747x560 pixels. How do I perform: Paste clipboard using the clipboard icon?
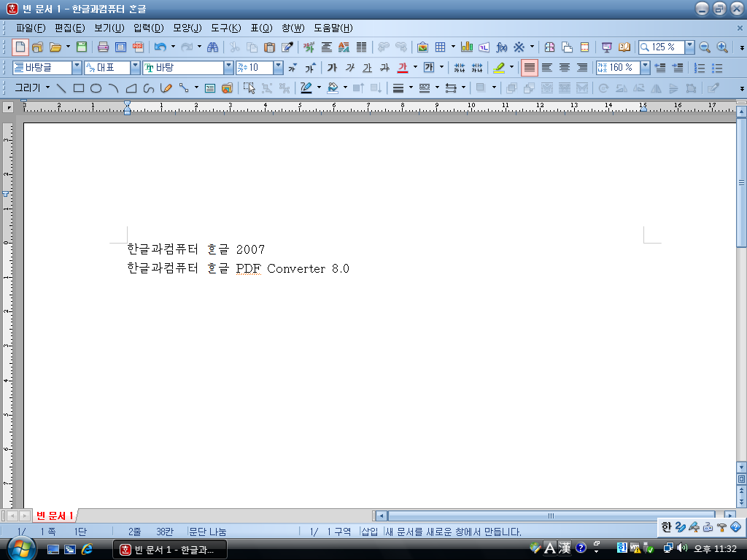[269, 47]
